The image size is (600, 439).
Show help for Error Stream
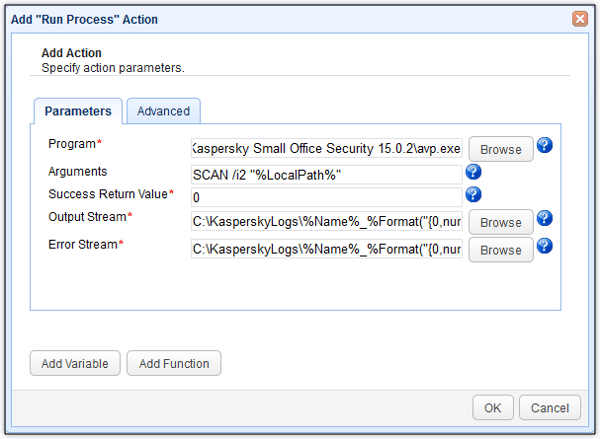click(545, 245)
